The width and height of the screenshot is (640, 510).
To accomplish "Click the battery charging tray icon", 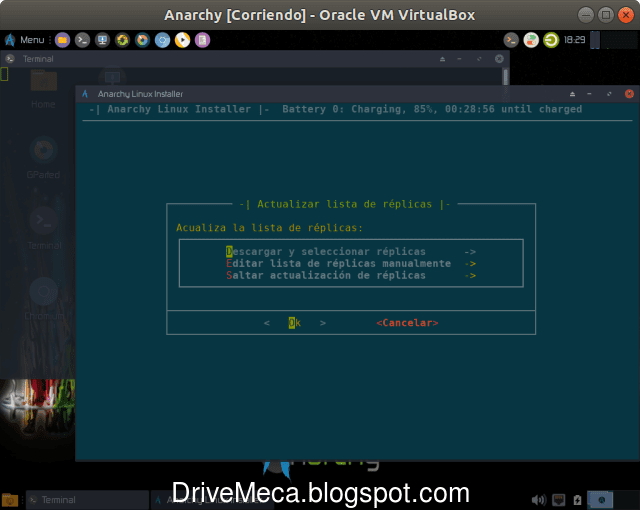I will coord(577,500).
